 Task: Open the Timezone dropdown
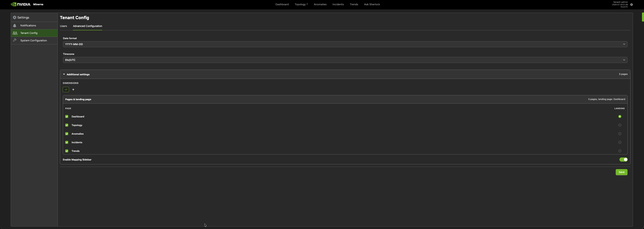pyautogui.click(x=345, y=60)
